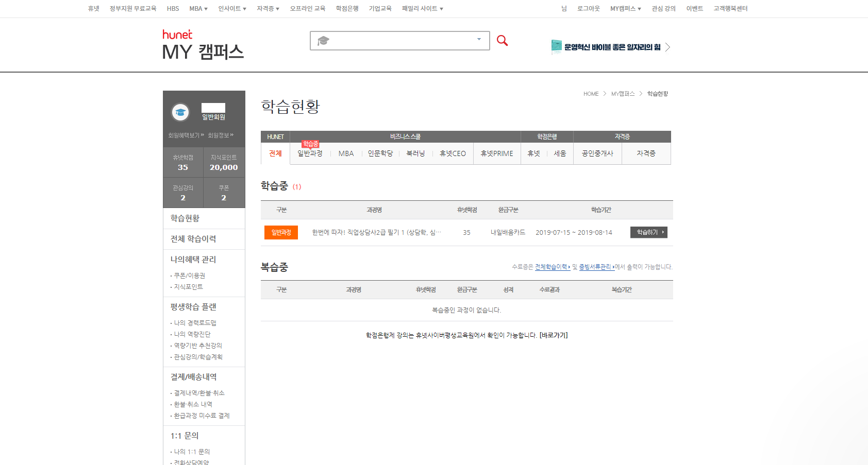Click the orange 일반과정 badge

pos(281,232)
